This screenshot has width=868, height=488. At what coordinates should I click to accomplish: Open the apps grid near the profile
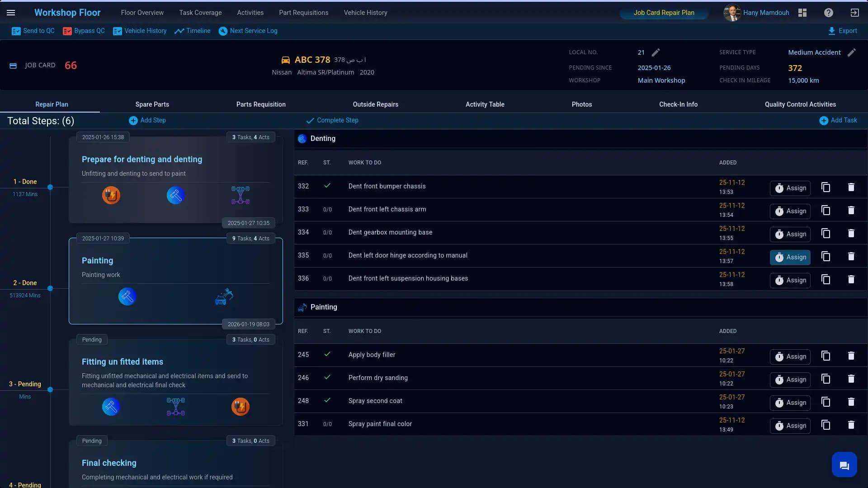(x=802, y=13)
